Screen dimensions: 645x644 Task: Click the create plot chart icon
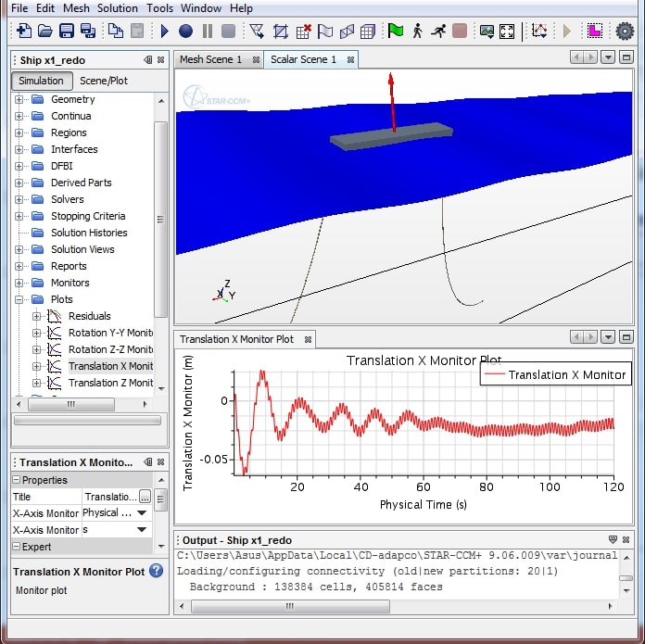(538, 31)
